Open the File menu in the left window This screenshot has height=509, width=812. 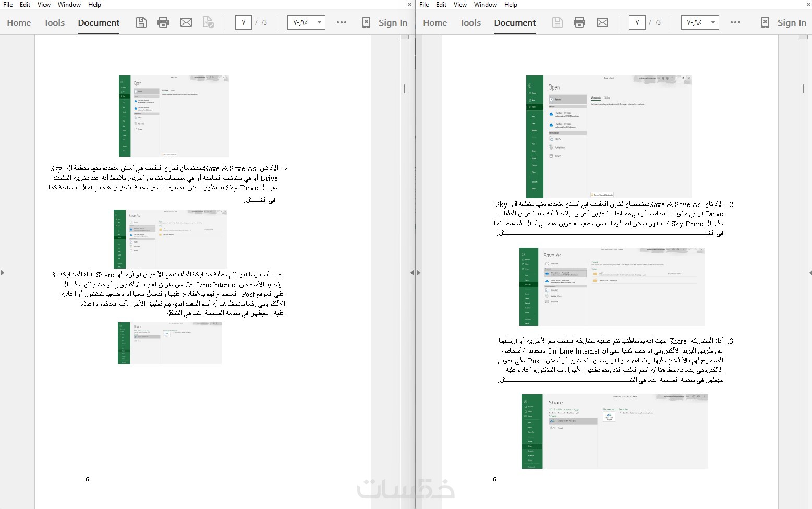pos(8,5)
